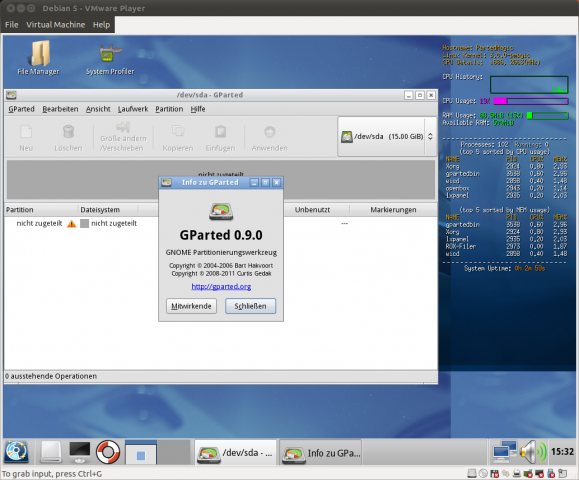Click the Dateisystem column header
This screenshot has height=480, width=579.
108,210
